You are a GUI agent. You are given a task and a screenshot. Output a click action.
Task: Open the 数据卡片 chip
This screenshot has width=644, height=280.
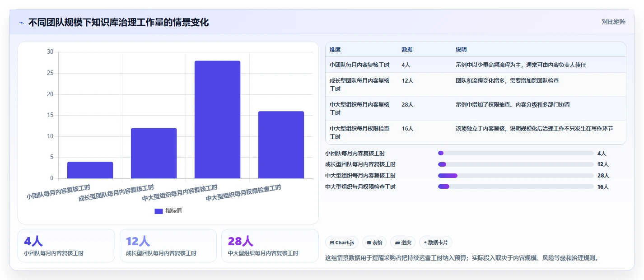click(x=436, y=243)
